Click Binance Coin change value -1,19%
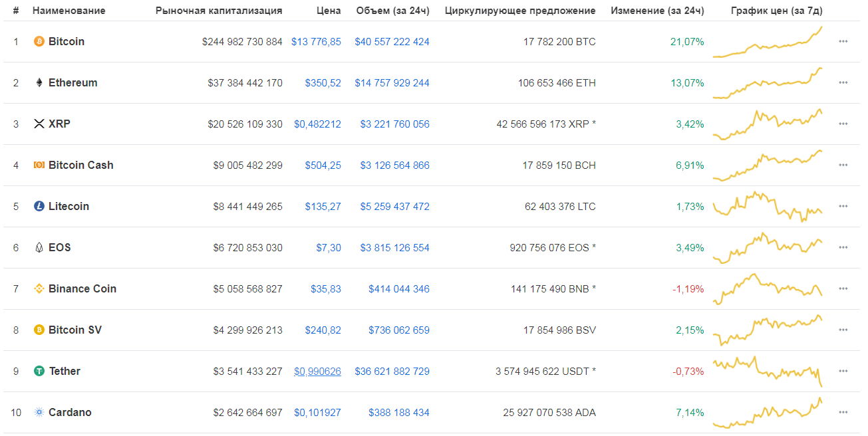Image resolution: width=868 pixels, height=436 pixels. pos(688,288)
